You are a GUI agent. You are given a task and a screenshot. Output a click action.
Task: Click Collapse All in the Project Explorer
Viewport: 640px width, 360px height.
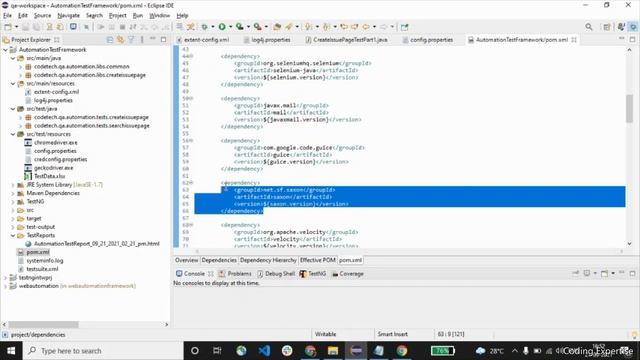coord(110,40)
